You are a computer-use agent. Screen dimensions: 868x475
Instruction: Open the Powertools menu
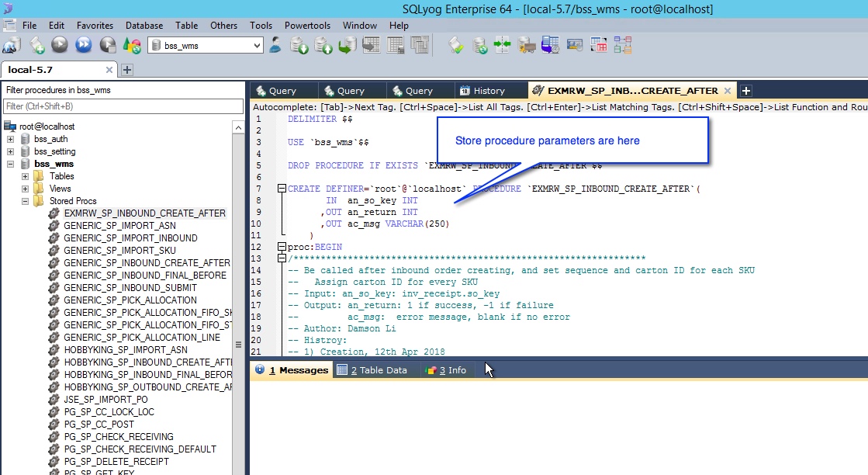pyautogui.click(x=307, y=25)
